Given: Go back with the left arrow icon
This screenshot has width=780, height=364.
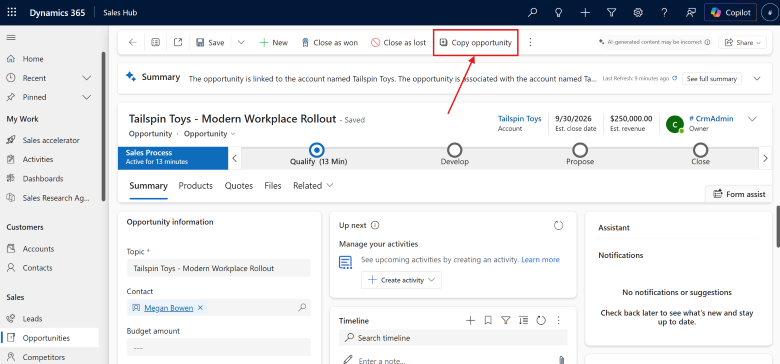Looking at the screenshot, I should [x=132, y=42].
